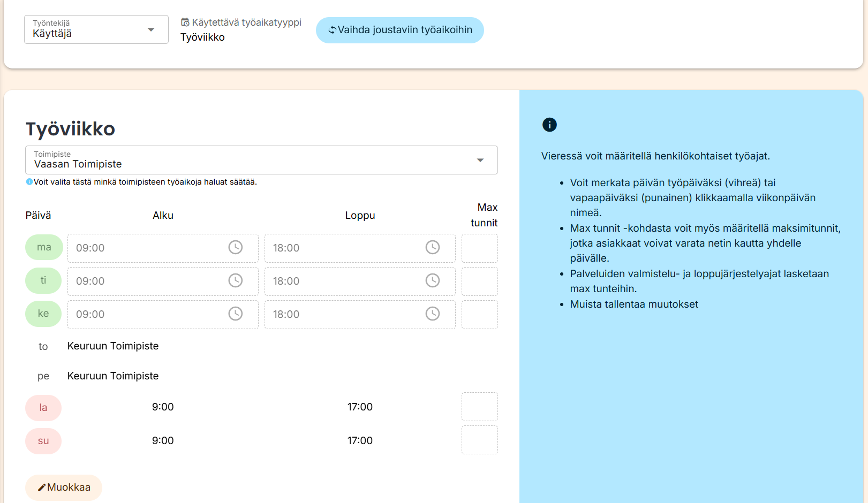This screenshot has height=503, width=868.
Task: Expand the Toimipiste location dropdown
Action: tap(261, 160)
